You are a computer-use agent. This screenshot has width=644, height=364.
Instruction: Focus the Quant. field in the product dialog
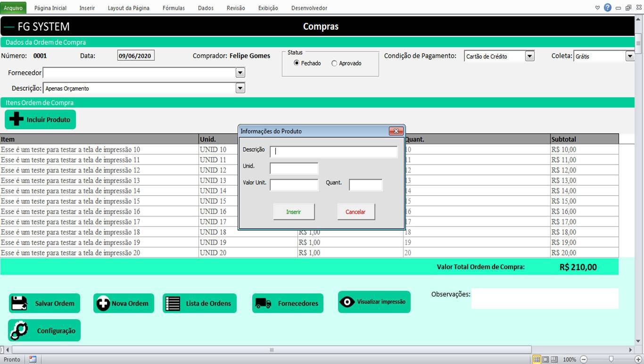pyautogui.click(x=366, y=185)
